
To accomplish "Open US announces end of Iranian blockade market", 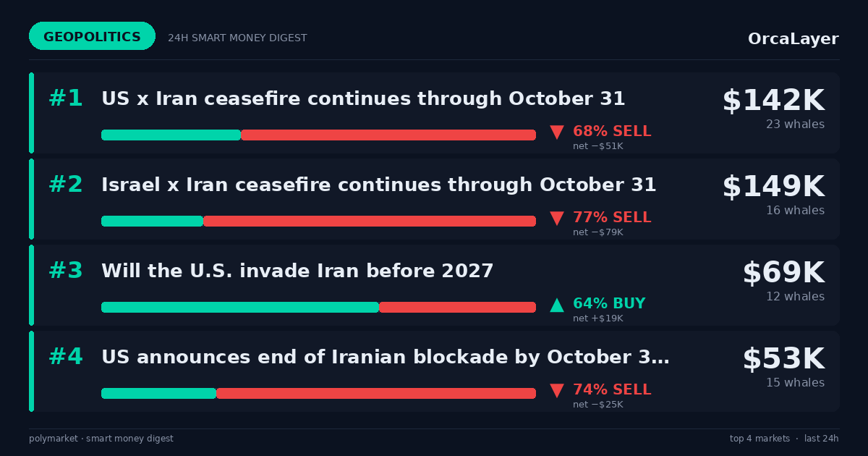I will pyautogui.click(x=386, y=358).
